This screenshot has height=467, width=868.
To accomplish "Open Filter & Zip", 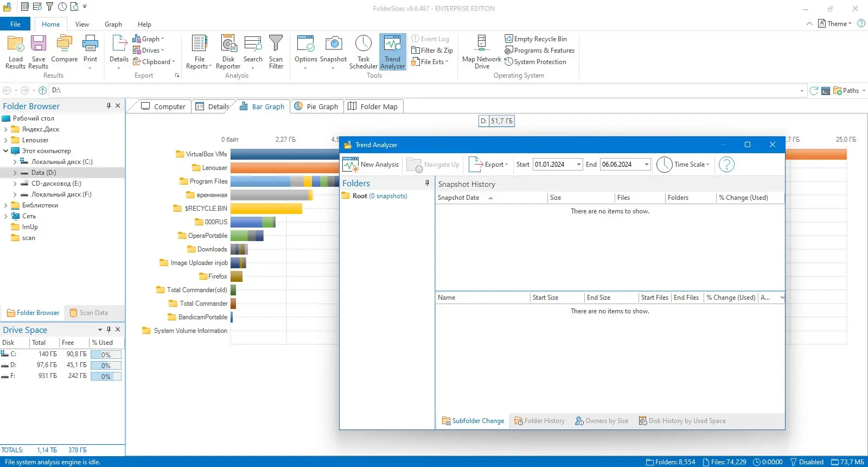I will pyautogui.click(x=432, y=51).
